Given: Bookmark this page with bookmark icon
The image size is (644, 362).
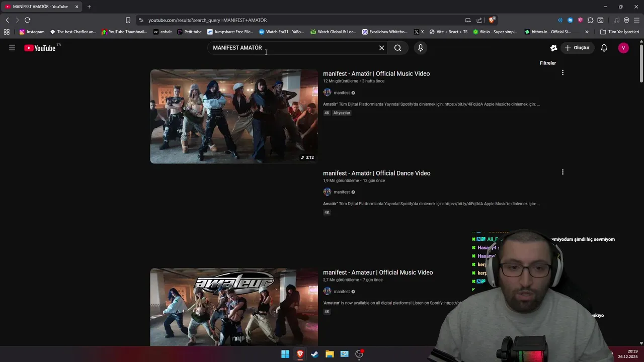Looking at the screenshot, I should pyautogui.click(x=128, y=20).
